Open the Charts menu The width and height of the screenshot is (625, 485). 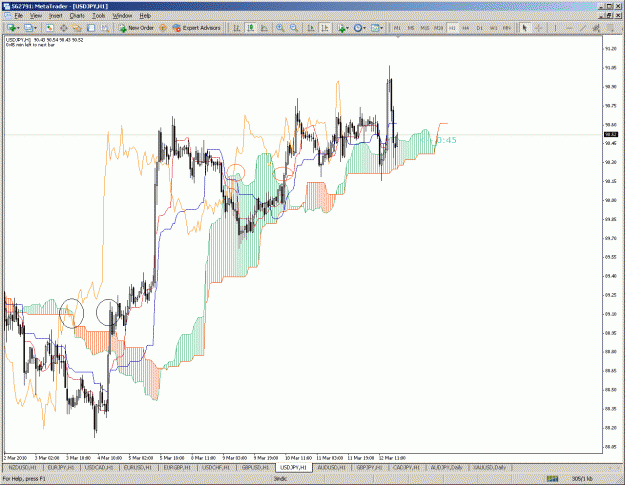(x=77, y=16)
